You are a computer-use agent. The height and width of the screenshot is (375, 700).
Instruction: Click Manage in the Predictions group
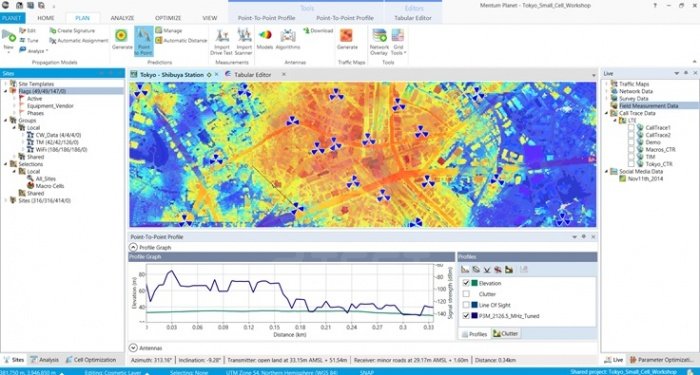click(168, 30)
